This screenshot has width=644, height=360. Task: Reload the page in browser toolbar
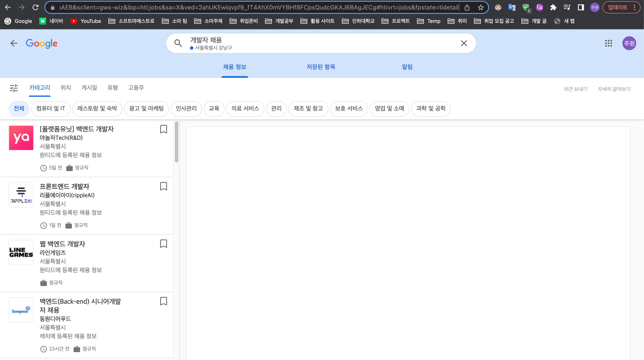(x=35, y=8)
